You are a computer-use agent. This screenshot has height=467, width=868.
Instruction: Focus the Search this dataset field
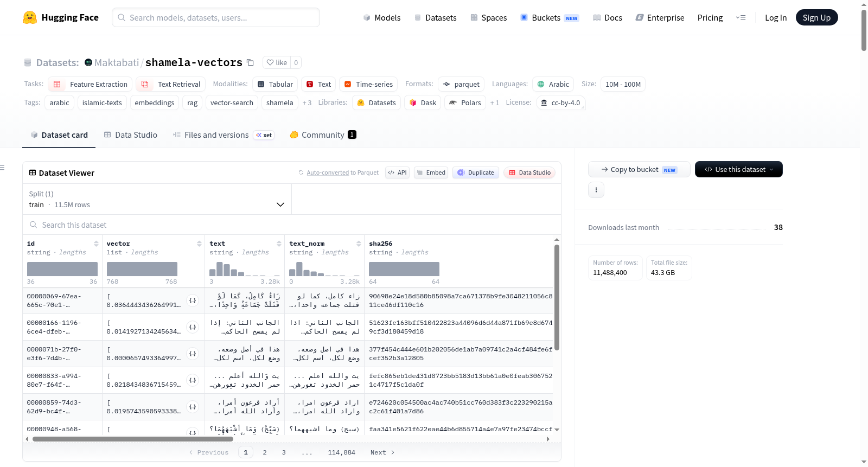[292, 225]
